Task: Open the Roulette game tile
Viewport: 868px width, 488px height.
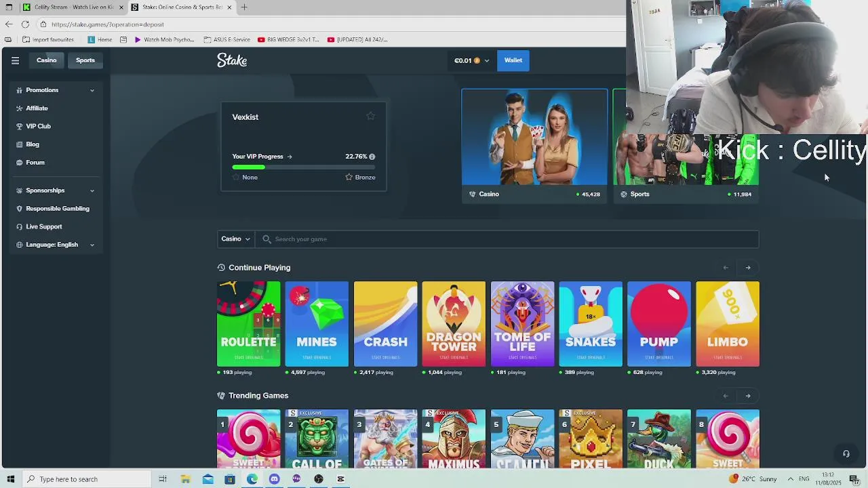Action: click(249, 324)
